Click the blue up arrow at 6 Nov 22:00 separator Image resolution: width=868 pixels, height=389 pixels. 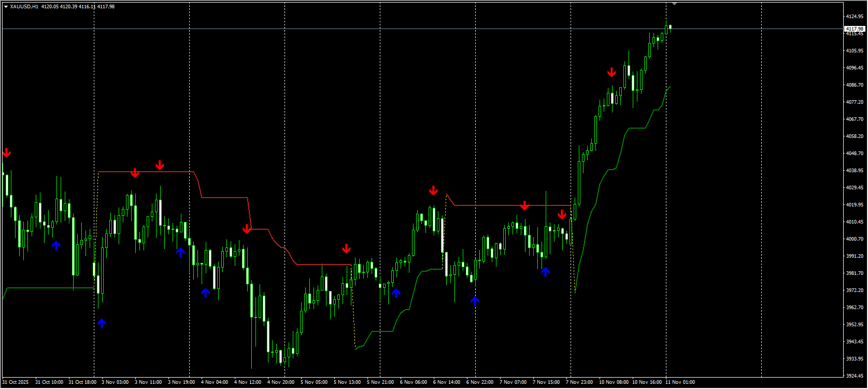coord(475,300)
